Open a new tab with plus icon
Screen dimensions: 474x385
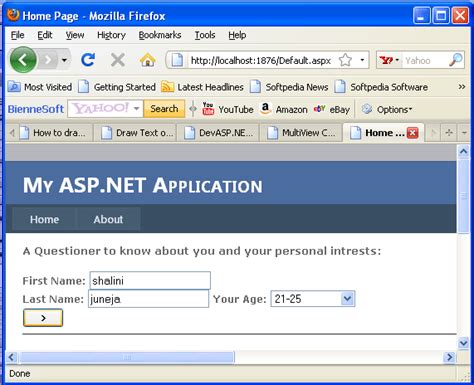(x=449, y=133)
